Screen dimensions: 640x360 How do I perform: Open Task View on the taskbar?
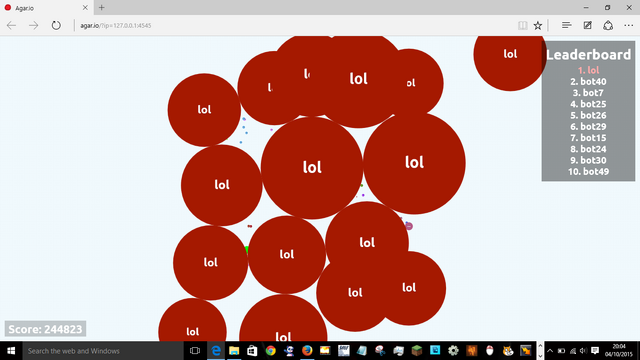(x=195, y=351)
